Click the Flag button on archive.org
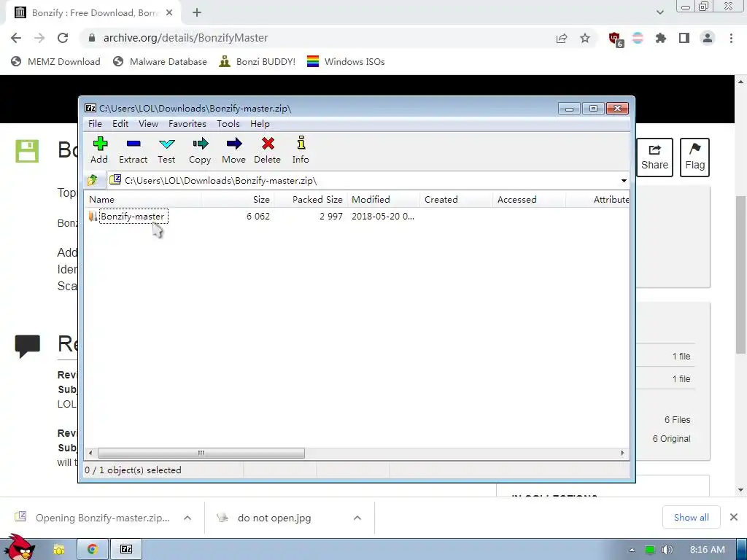 point(694,157)
